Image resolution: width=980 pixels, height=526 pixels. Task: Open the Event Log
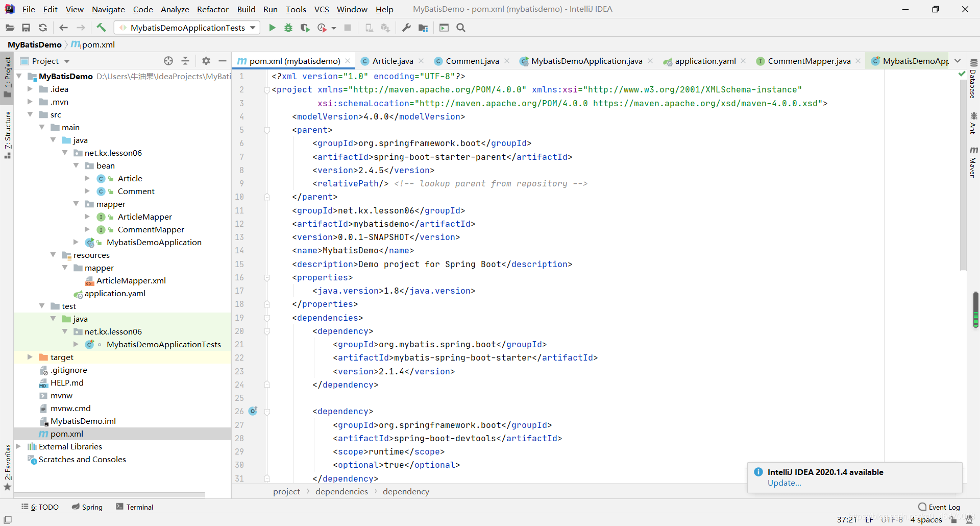[939, 507]
